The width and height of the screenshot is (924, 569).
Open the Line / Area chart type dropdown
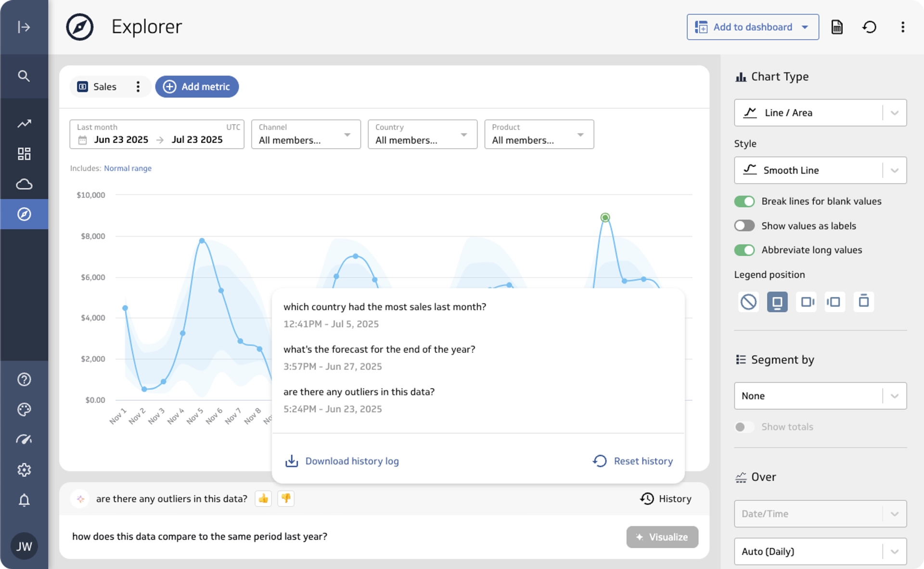tap(820, 113)
